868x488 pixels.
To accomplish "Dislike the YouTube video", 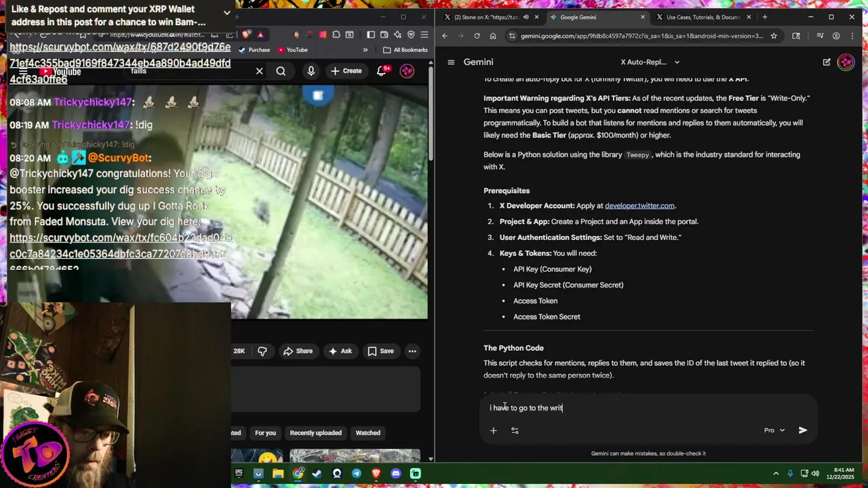I will tap(262, 351).
